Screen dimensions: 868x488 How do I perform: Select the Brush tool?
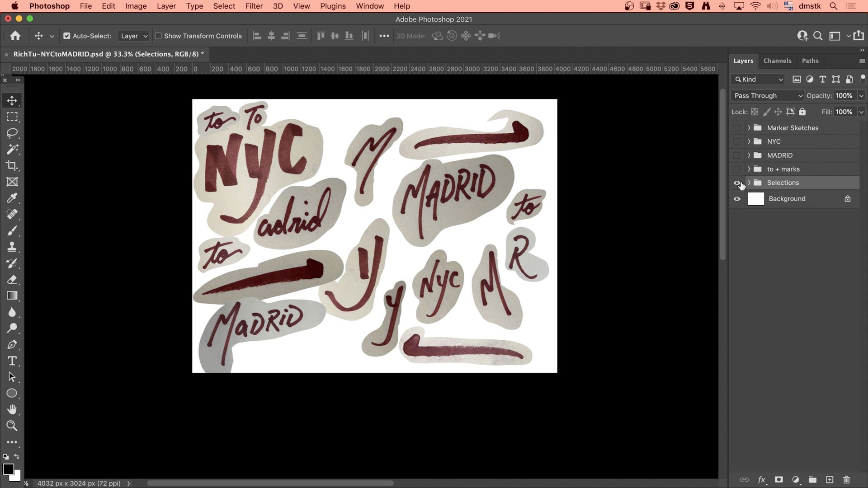click(x=12, y=230)
